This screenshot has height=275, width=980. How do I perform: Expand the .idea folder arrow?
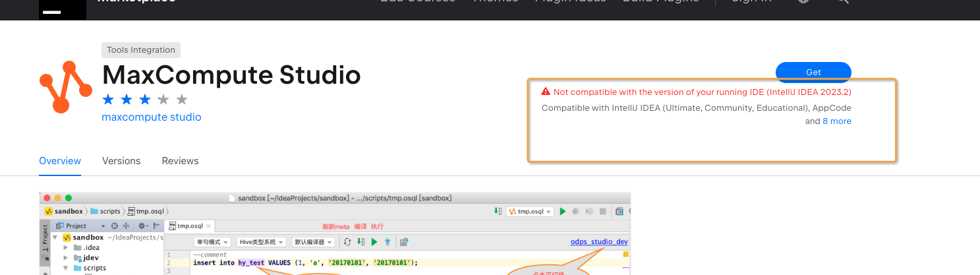point(66,247)
